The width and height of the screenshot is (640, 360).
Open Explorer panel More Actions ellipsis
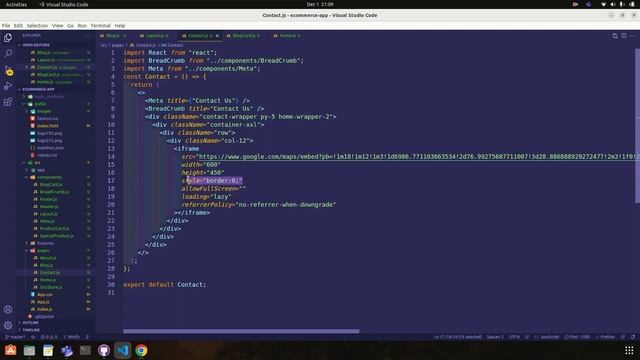click(88, 36)
